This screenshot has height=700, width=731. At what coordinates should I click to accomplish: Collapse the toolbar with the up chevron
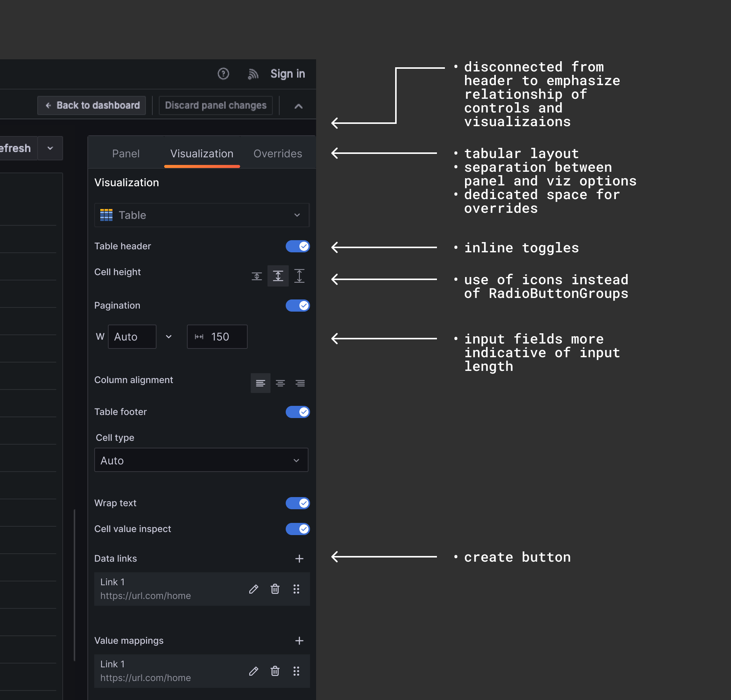[298, 106]
